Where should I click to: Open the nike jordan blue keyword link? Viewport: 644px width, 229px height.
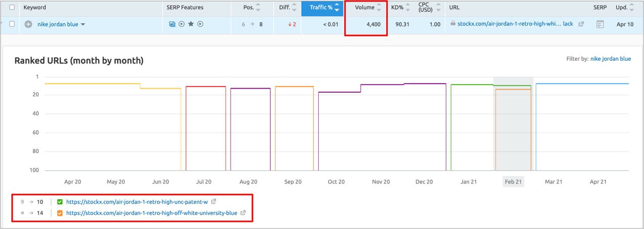pyautogui.click(x=58, y=24)
